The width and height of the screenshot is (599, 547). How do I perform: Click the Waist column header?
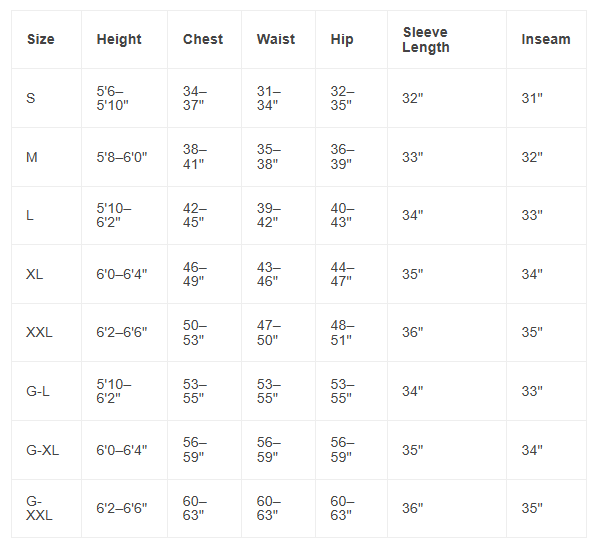[x=275, y=39]
